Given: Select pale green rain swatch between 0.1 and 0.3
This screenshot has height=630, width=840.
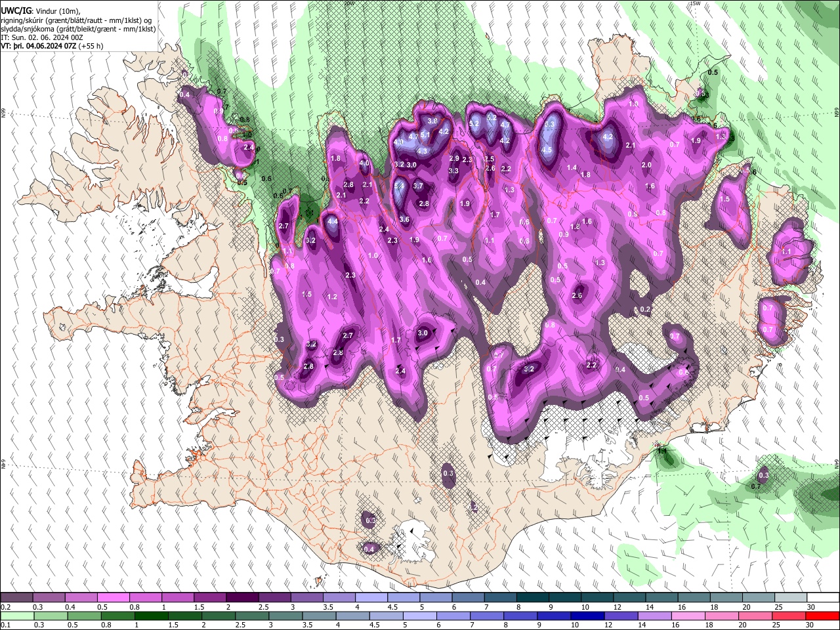Looking at the screenshot, I should coord(16,616).
